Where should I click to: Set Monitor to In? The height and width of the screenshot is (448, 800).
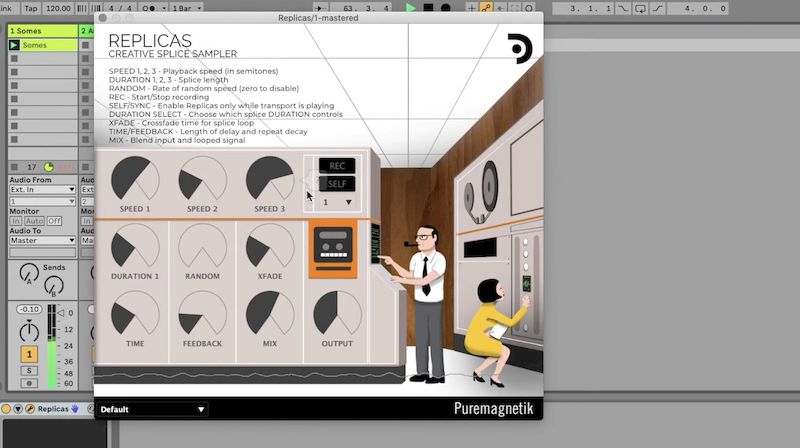pyautogui.click(x=15, y=221)
